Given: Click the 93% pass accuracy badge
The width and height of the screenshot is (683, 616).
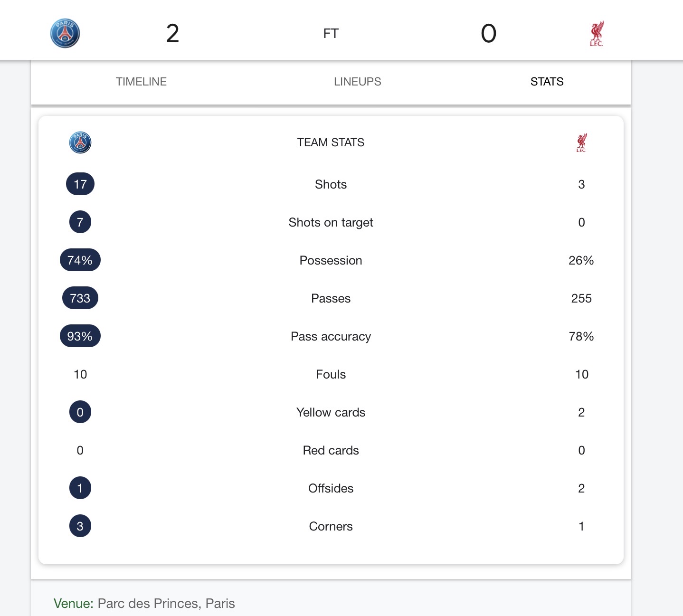Looking at the screenshot, I should click(80, 336).
